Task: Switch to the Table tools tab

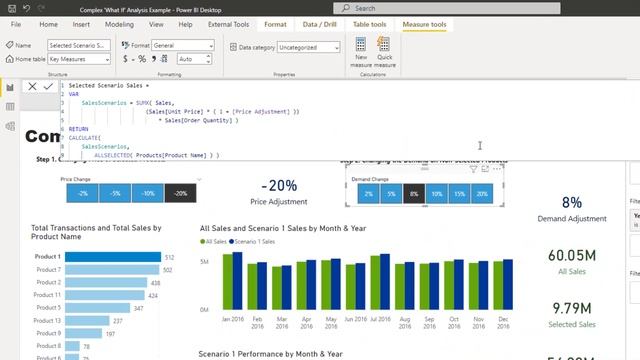Action: pos(369,24)
